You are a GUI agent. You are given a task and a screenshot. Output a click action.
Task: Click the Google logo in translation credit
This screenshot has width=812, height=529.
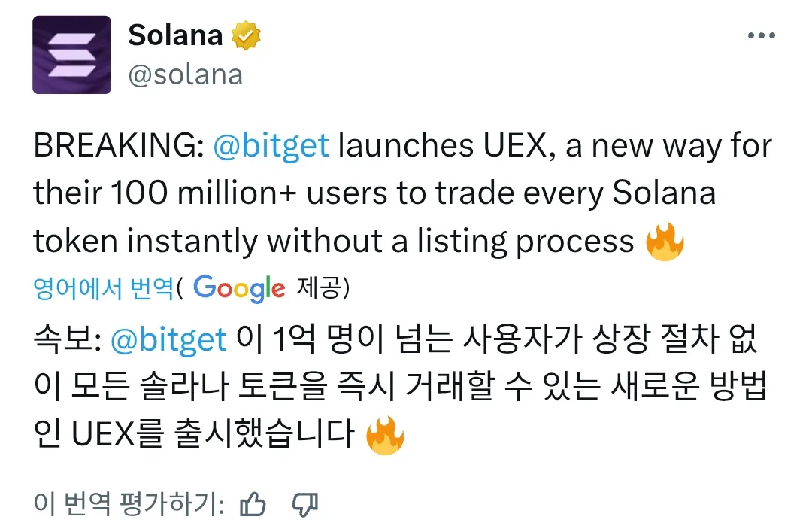pyautogui.click(x=239, y=287)
